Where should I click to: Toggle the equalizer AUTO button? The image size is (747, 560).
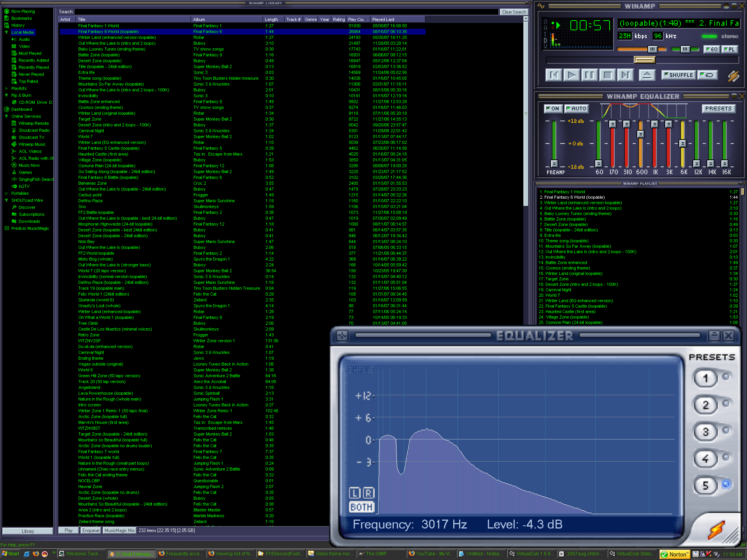click(576, 108)
